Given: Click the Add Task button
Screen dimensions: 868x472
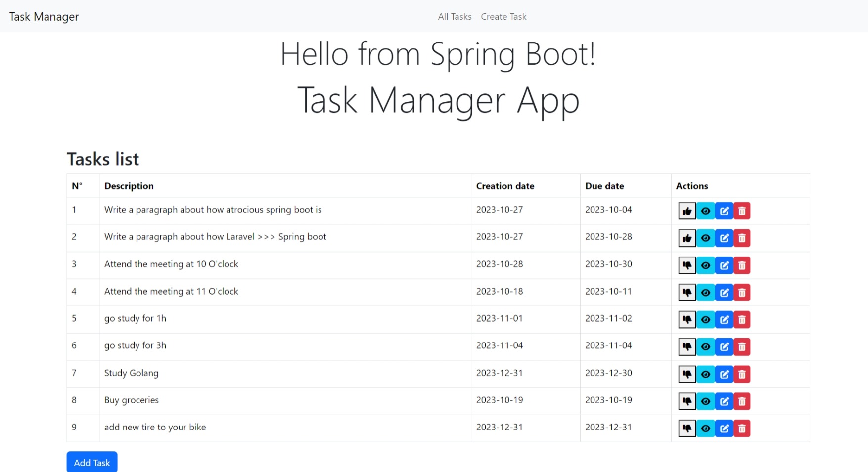Looking at the screenshot, I should pyautogui.click(x=92, y=463).
